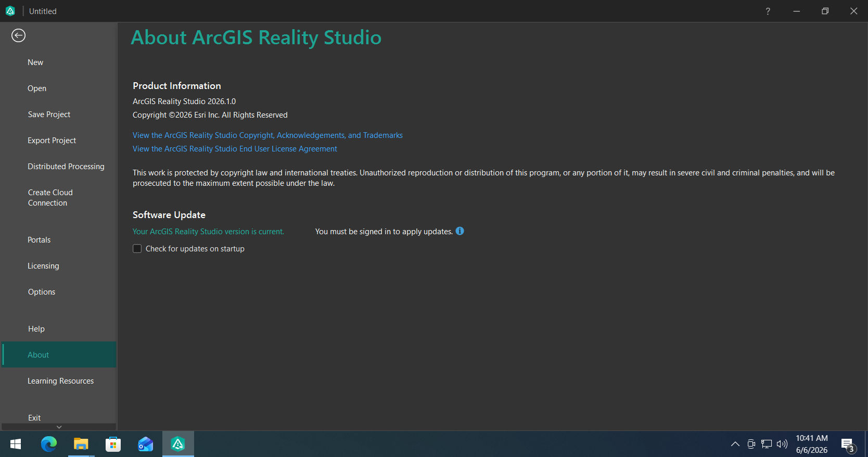This screenshot has height=457, width=868.
Task: Show hidden system tray icons
Action: pos(735,444)
